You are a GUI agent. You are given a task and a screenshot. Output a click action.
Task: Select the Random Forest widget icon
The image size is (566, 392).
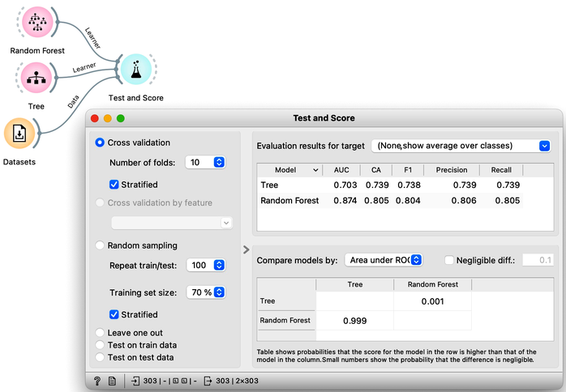pos(37,22)
